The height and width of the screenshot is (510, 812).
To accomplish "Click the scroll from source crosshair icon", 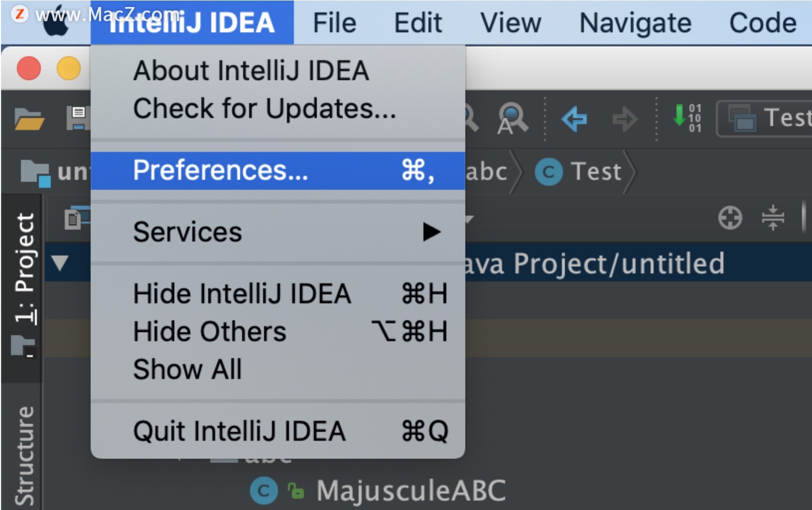I will point(730,218).
